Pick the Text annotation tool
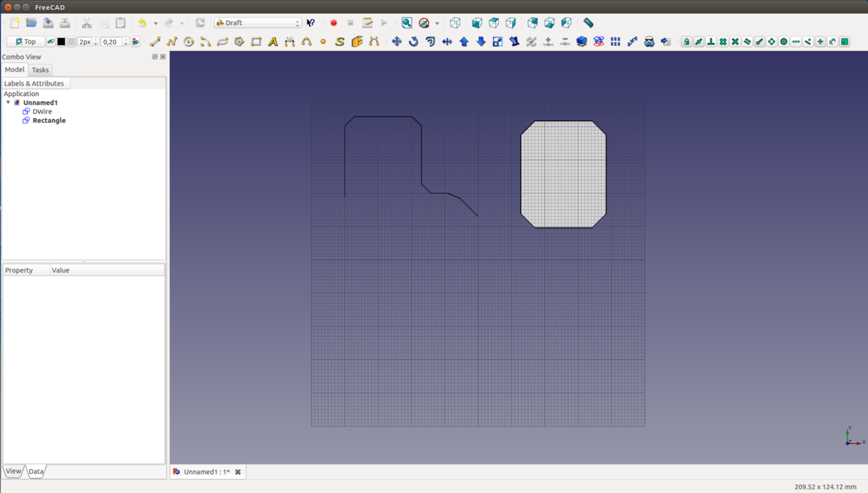 (273, 42)
